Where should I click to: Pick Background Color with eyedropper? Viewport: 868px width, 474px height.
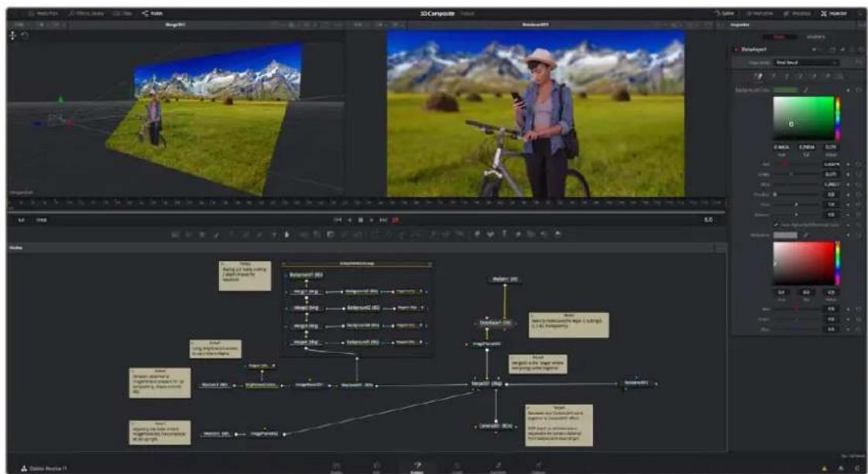[805, 90]
